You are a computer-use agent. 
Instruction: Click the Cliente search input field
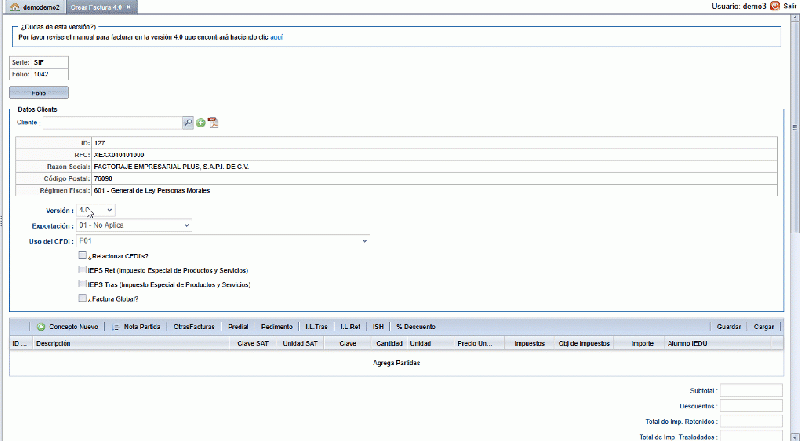point(112,123)
